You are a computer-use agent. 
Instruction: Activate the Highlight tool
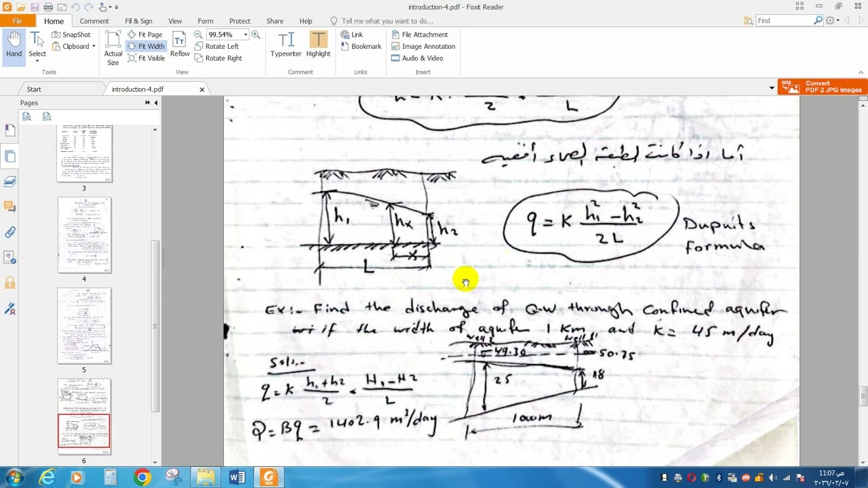click(x=318, y=45)
